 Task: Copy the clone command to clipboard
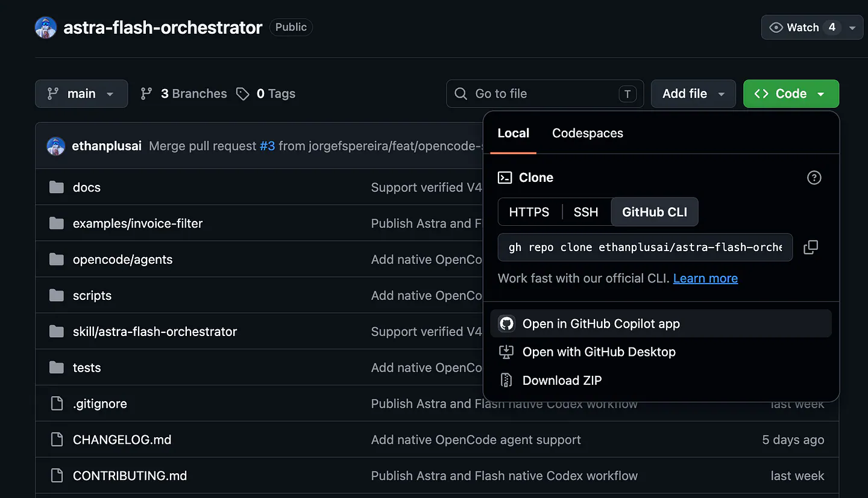pyautogui.click(x=811, y=247)
